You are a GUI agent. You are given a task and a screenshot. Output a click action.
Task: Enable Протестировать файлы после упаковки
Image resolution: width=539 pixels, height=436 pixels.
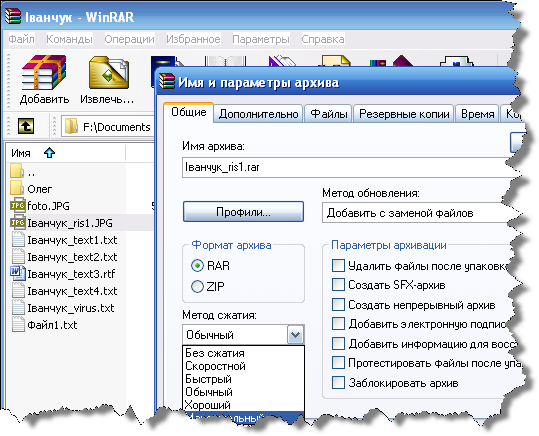(338, 362)
